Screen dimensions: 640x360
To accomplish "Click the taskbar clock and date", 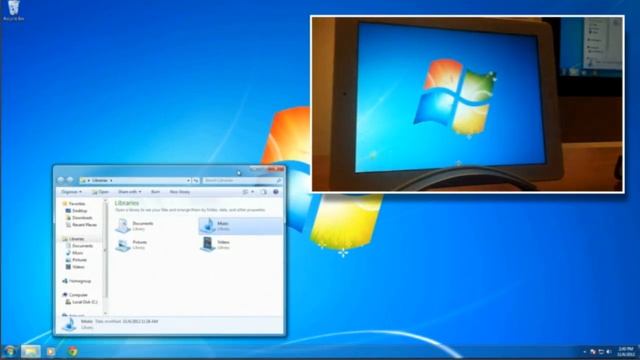I will [x=625, y=351].
